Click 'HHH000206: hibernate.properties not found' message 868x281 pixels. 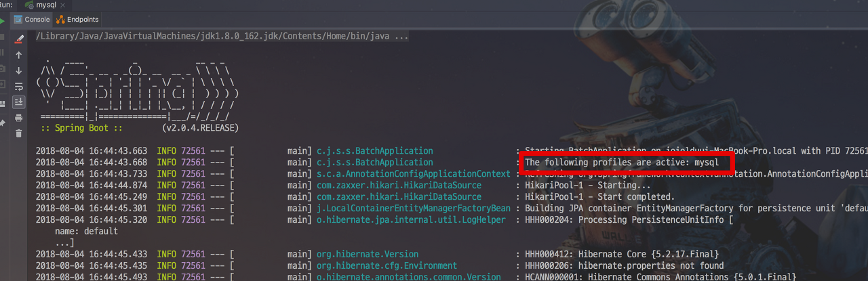click(624, 266)
